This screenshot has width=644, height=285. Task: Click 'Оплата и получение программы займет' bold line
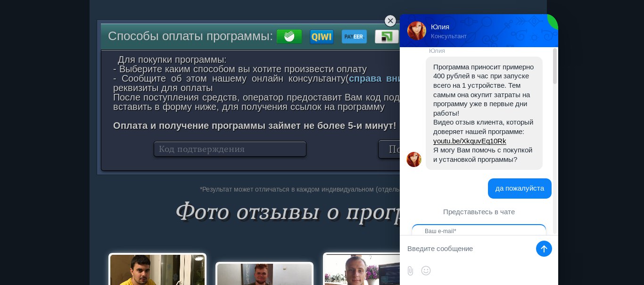tap(255, 126)
